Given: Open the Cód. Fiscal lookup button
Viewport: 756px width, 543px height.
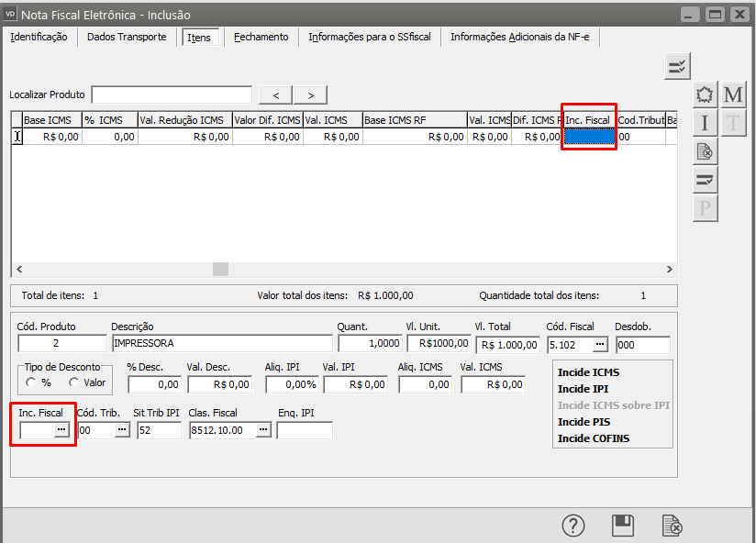Looking at the screenshot, I should (600, 344).
